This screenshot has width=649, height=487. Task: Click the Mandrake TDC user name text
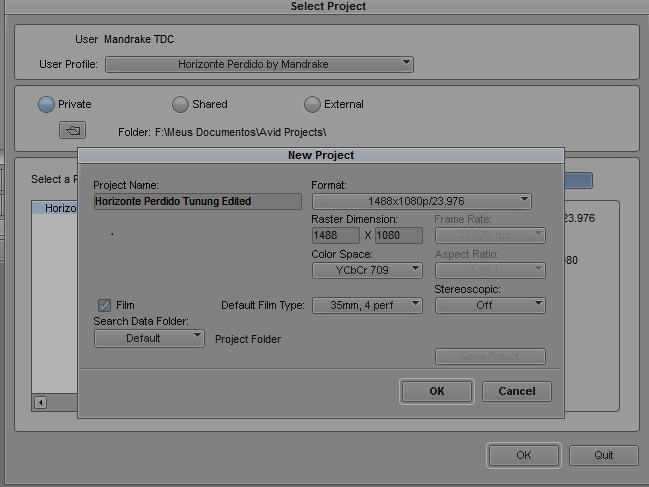139,39
